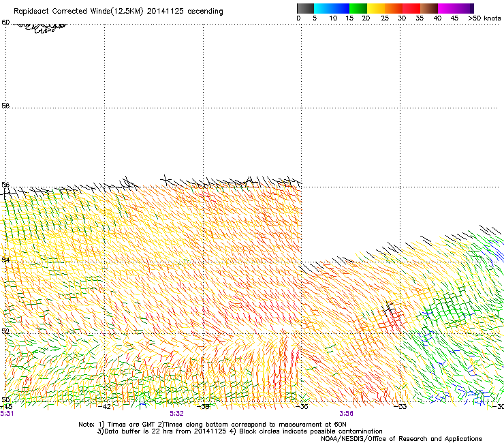Image resolution: width=504 pixels, height=443 pixels.
Task: Click the cyan 5-10 knots legend swatch
Action: tap(323, 8)
